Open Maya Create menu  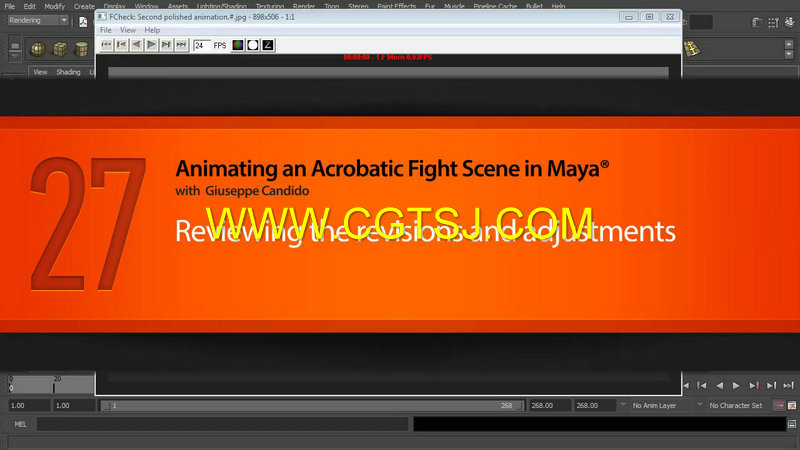(x=84, y=6)
